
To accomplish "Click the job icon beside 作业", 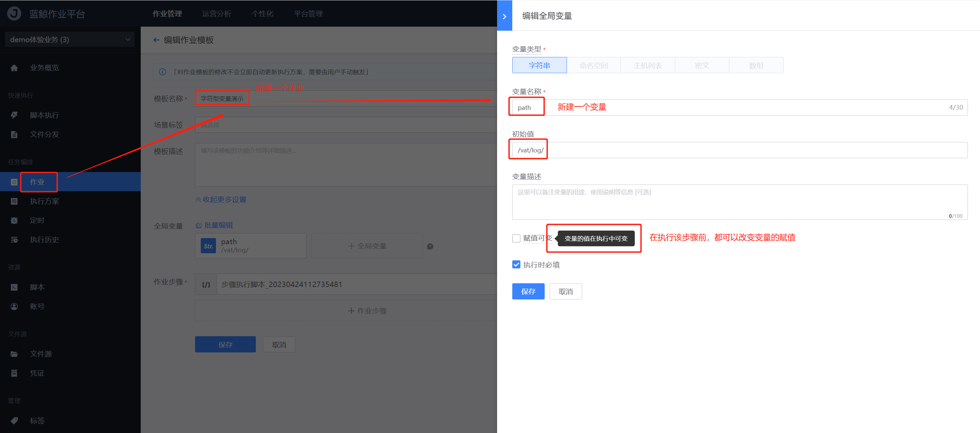I will [14, 182].
